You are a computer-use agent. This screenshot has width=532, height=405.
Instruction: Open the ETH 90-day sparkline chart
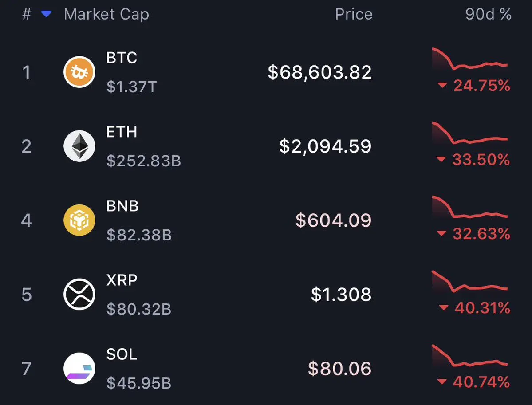(x=469, y=133)
